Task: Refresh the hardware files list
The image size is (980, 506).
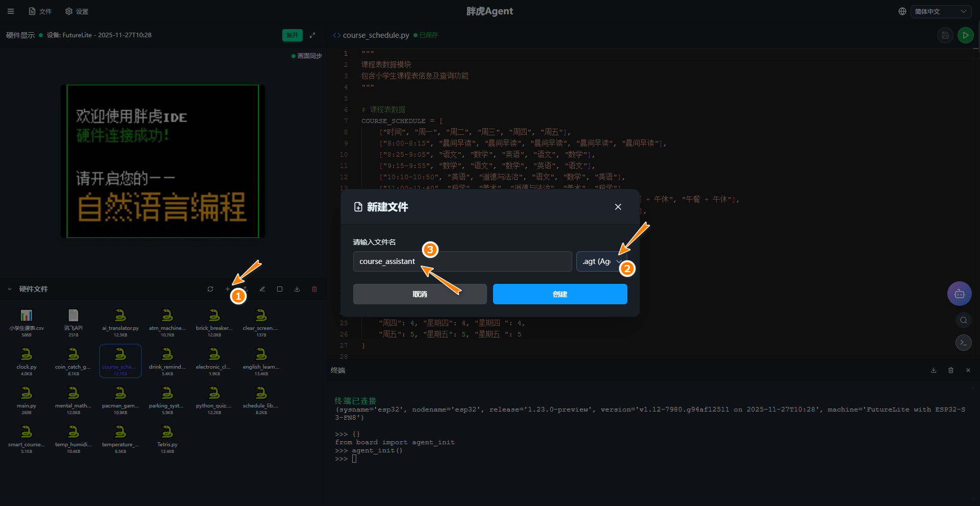Action: (x=210, y=289)
